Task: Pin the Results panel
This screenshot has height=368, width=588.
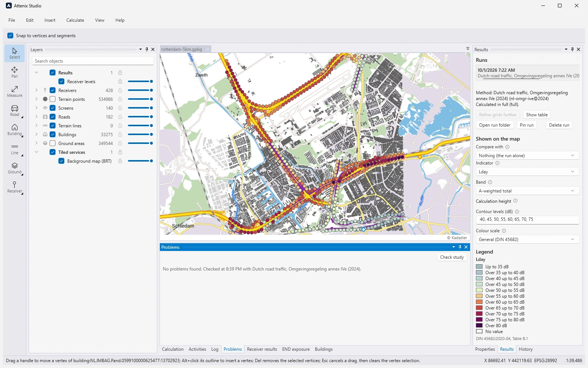Action: point(572,49)
